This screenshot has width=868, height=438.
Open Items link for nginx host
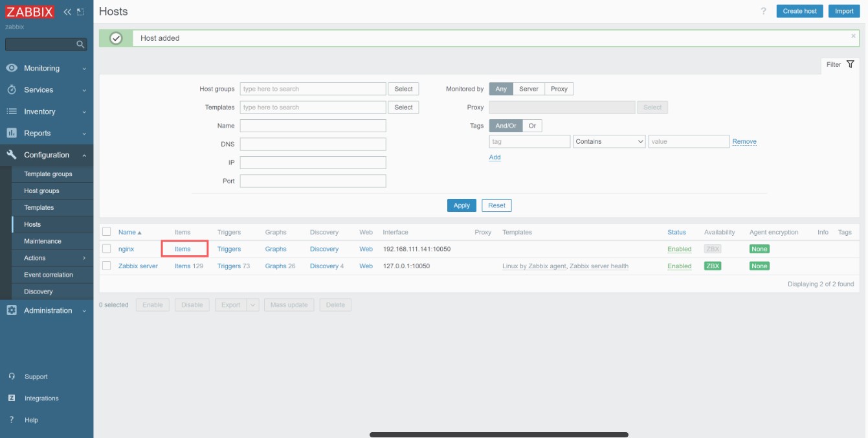[183, 249]
